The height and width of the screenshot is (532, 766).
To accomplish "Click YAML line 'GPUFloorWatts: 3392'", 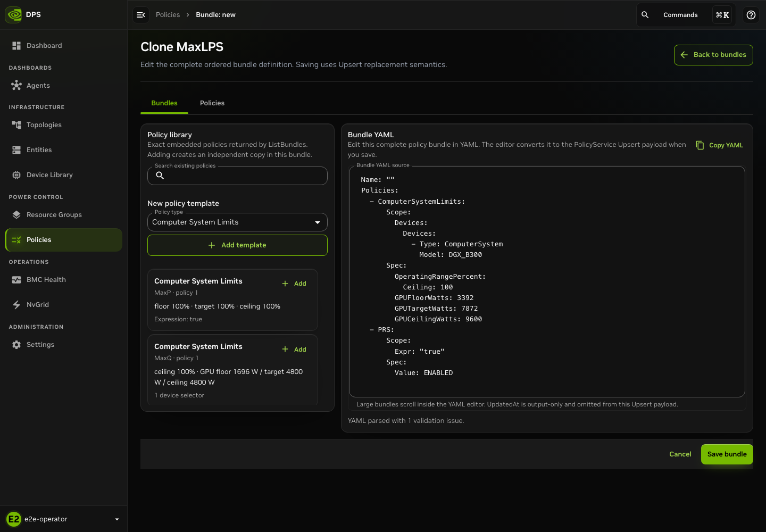I will (434, 298).
